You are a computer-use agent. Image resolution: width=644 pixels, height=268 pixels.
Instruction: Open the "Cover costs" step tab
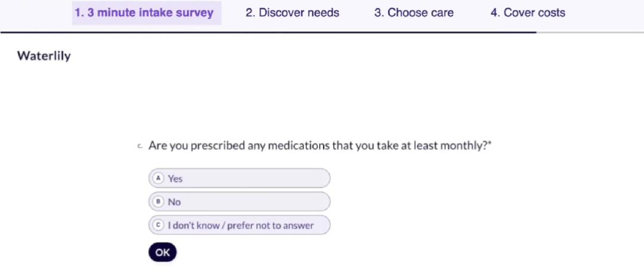pyautogui.click(x=528, y=13)
